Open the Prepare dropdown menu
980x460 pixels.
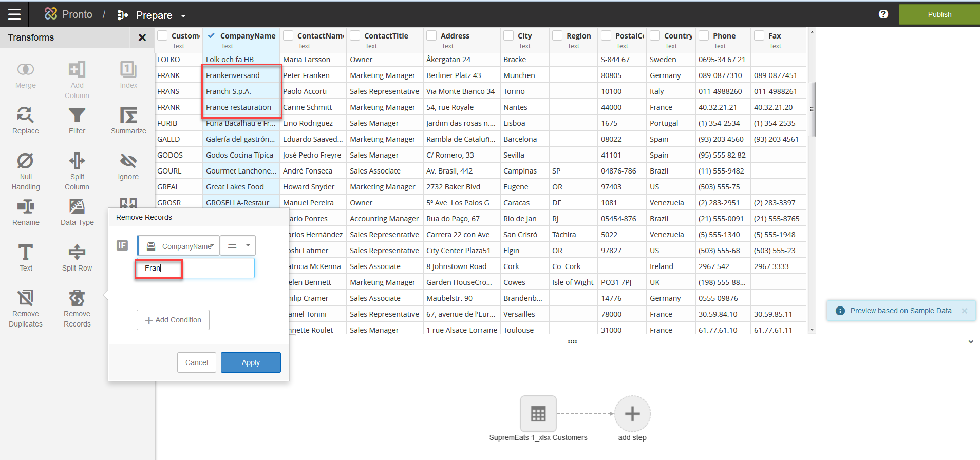pyautogui.click(x=183, y=16)
